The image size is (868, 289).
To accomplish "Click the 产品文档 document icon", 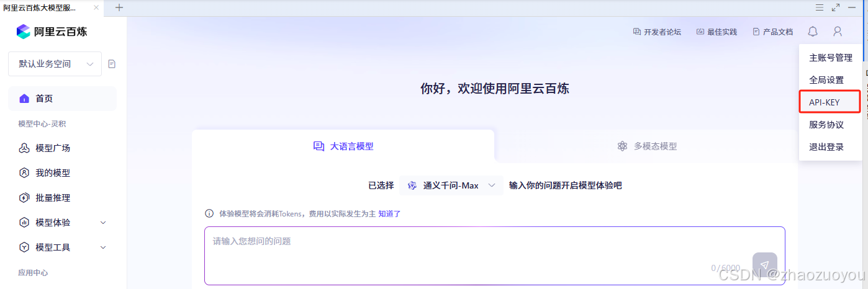I will coord(756,32).
